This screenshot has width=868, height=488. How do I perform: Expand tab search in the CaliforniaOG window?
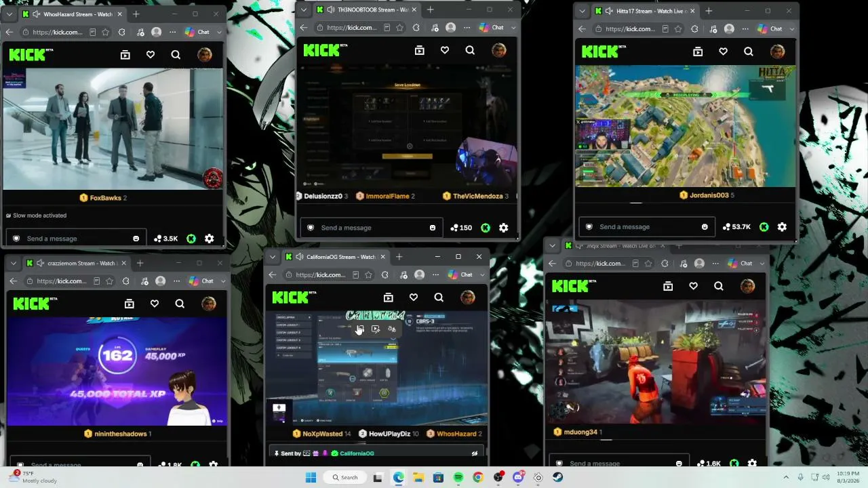273,257
